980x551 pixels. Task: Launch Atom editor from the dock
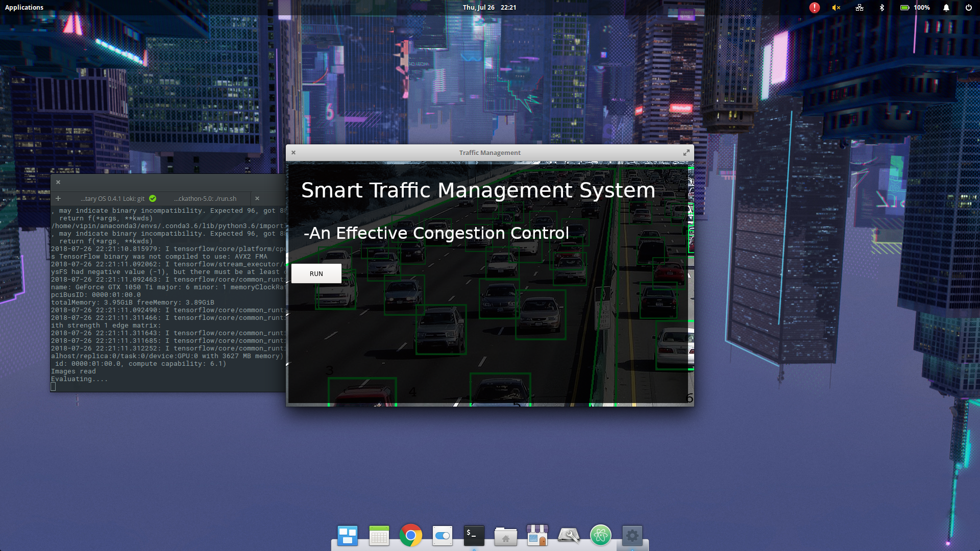tap(601, 536)
